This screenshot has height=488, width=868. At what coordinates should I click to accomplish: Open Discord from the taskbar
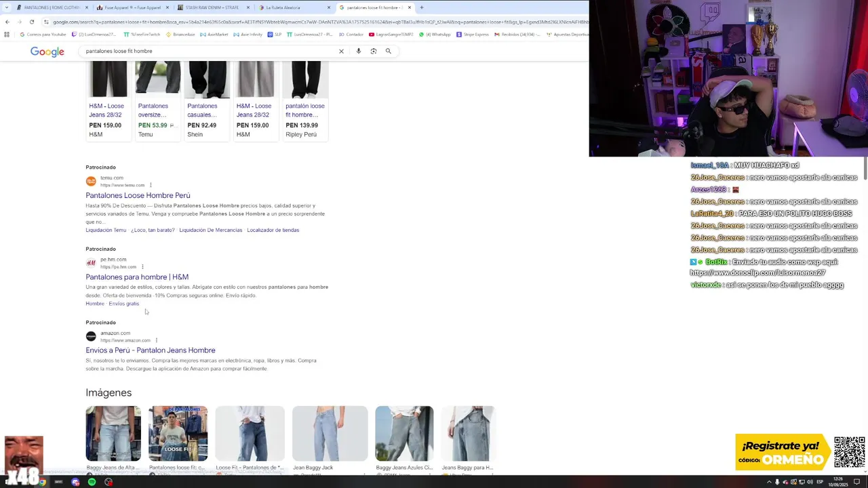click(75, 482)
